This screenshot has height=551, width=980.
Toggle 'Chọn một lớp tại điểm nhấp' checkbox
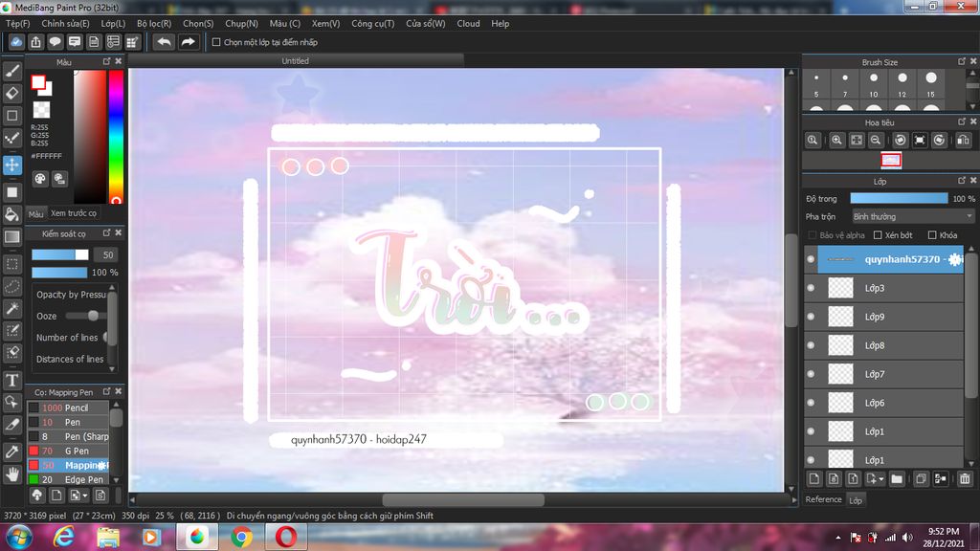(216, 42)
